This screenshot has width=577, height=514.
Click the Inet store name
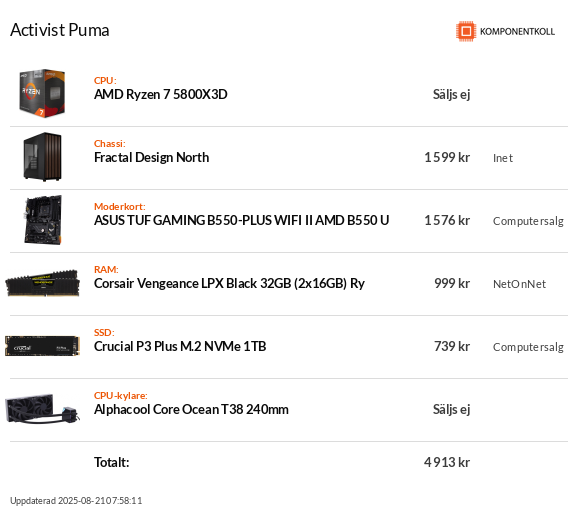(x=503, y=158)
